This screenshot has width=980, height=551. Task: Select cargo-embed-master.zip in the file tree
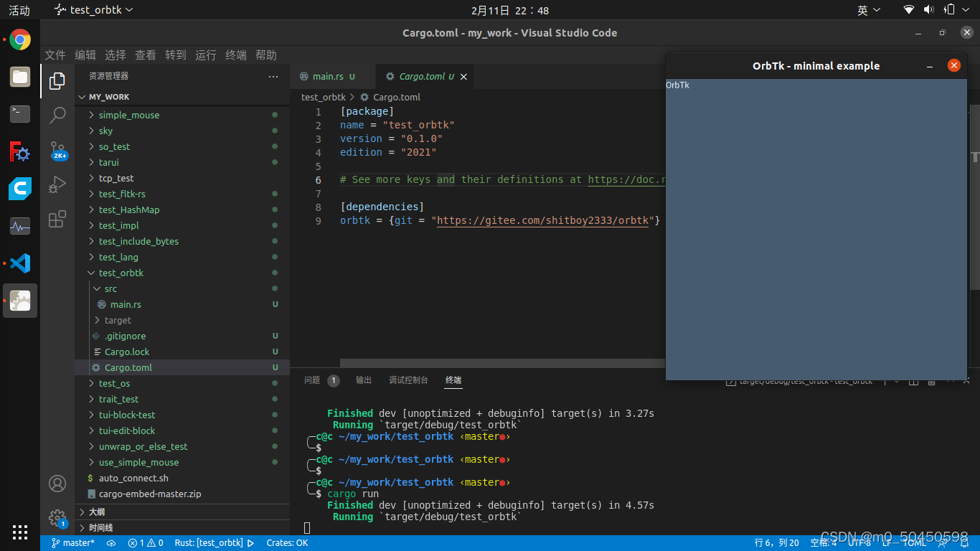tap(149, 494)
